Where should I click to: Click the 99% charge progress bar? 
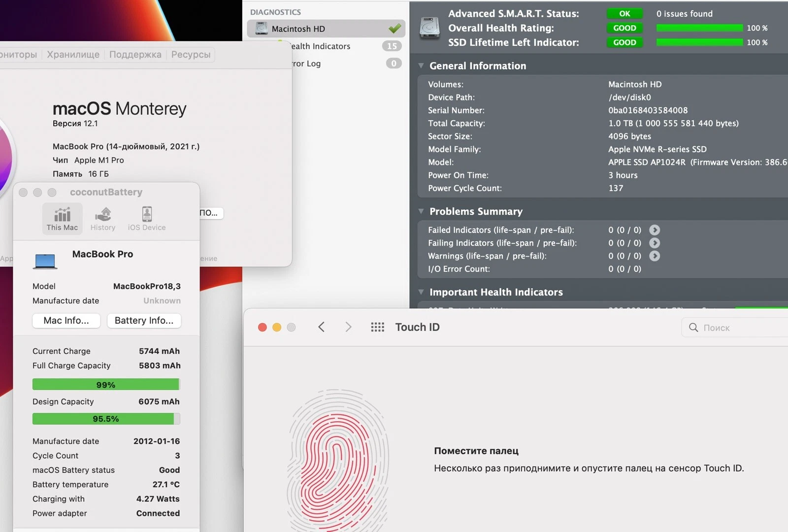pos(106,385)
